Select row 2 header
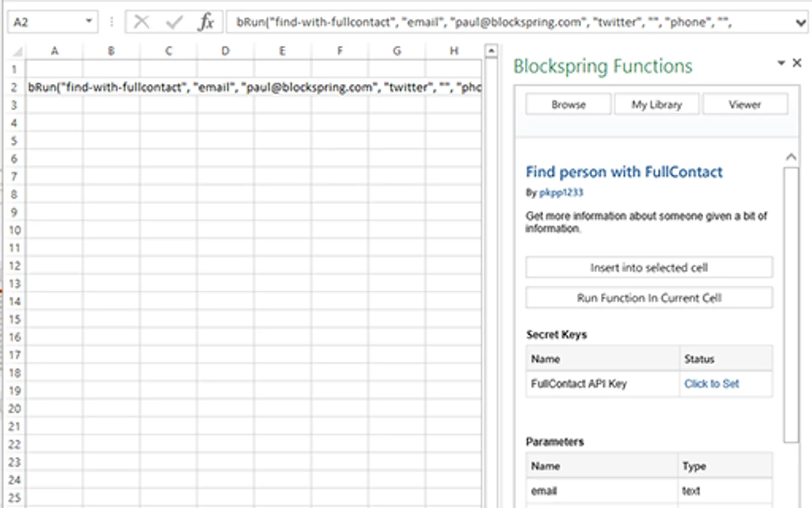 [x=14, y=87]
